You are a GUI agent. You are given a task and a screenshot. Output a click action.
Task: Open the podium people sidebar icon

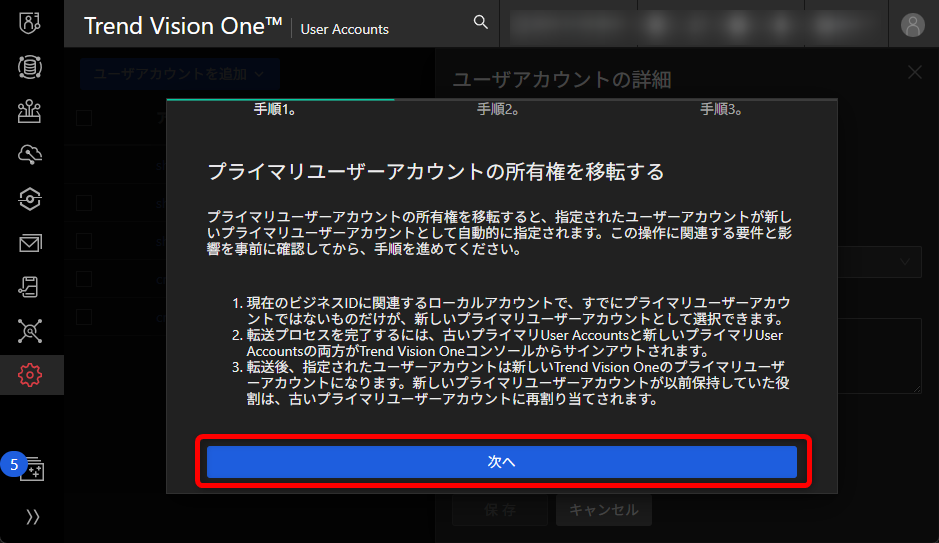(x=29, y=111)
